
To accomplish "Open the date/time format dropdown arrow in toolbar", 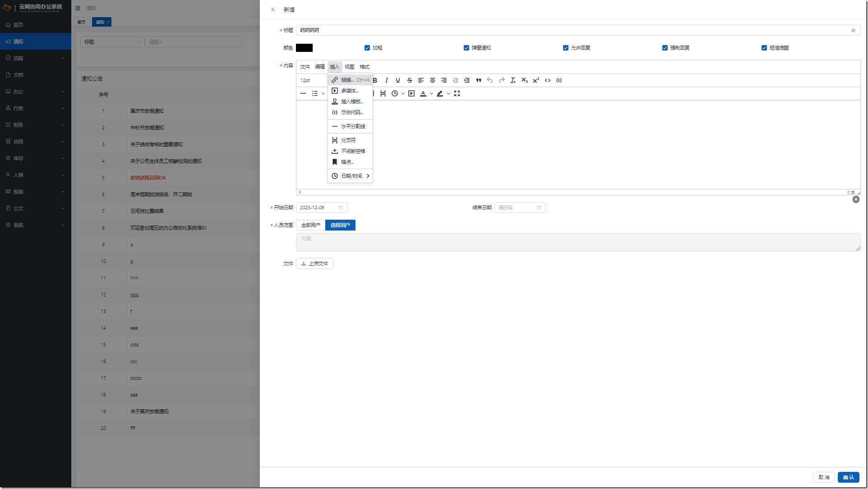I will 403,93.
